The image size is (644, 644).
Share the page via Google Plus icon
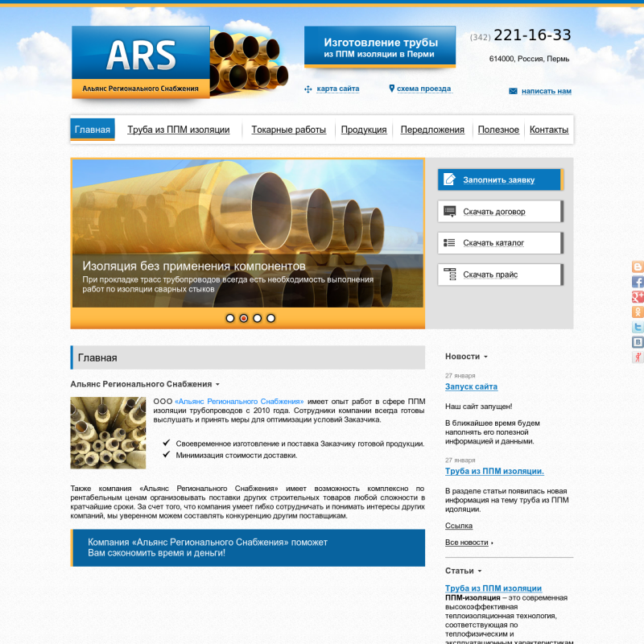coord(638,296)
